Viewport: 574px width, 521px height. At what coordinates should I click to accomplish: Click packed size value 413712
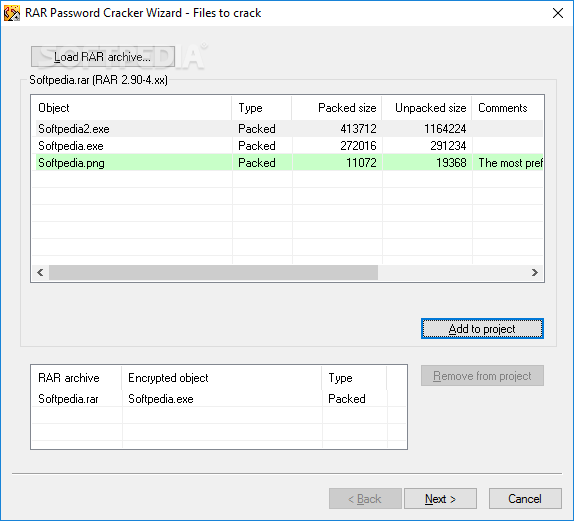[358, 129]
